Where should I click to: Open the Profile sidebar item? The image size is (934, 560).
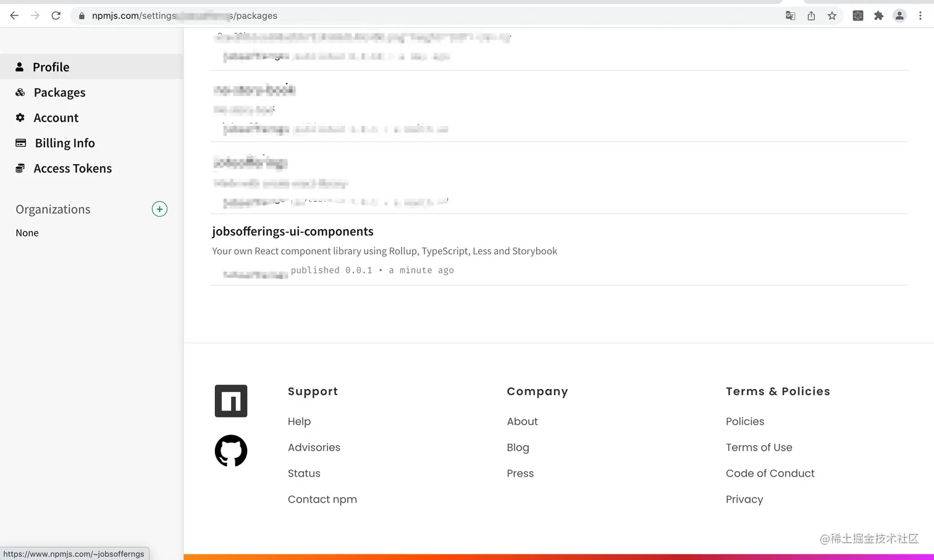pyautogui.click(x=91, y=67)
